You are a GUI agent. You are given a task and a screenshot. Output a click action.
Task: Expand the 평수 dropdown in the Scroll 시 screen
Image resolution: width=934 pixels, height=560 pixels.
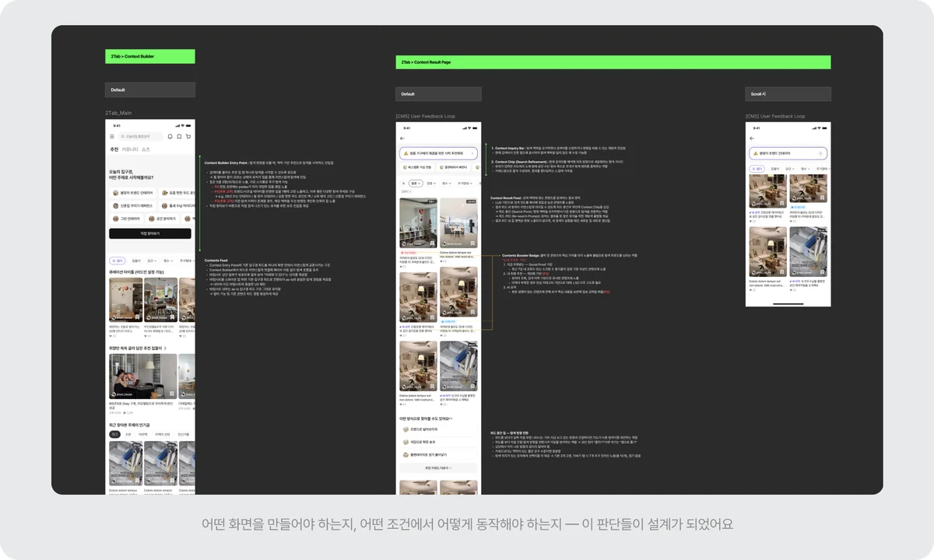806,169
